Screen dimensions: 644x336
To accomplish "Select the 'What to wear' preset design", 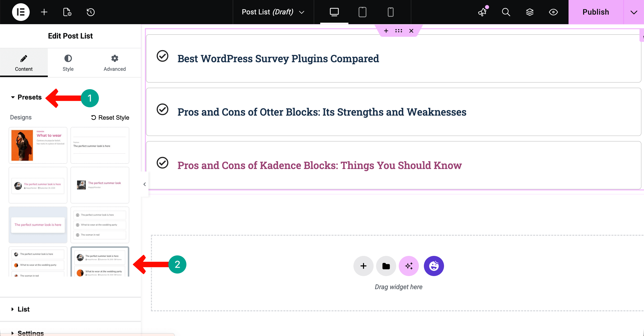I will [x=38, y=145].
